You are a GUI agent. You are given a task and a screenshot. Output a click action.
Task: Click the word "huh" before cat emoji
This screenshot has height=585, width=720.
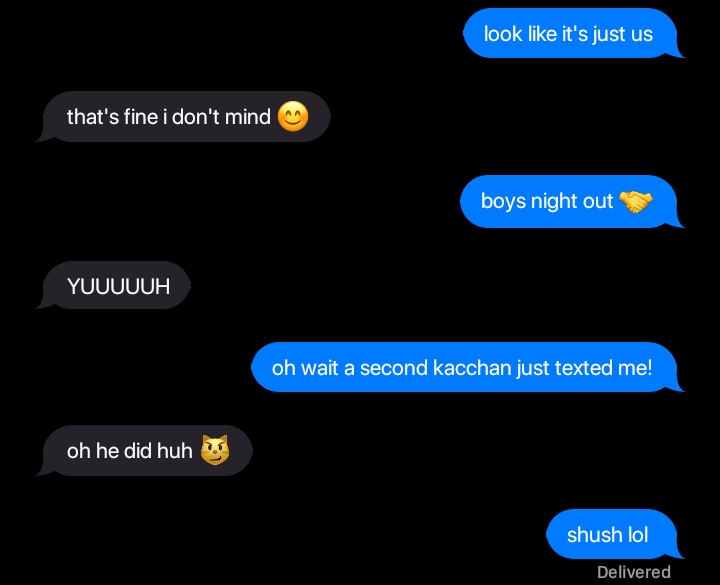tap(174, 451)
